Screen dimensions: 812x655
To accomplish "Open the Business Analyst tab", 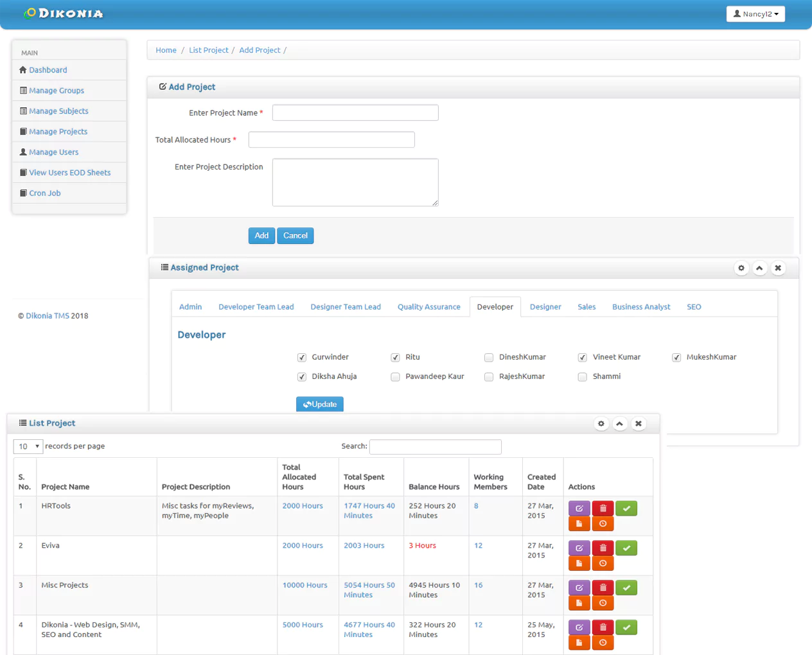I will pos(641,307).
